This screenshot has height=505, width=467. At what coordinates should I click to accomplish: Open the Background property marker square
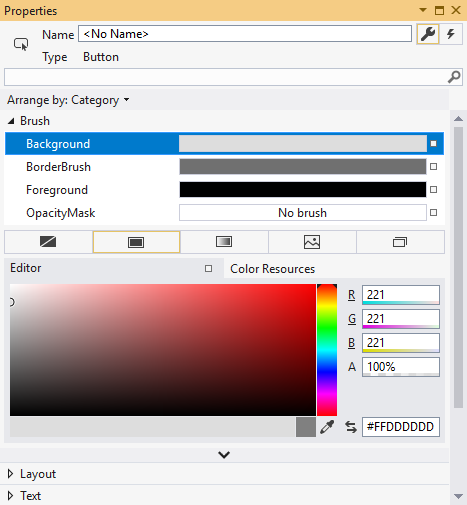click(433, 144)
